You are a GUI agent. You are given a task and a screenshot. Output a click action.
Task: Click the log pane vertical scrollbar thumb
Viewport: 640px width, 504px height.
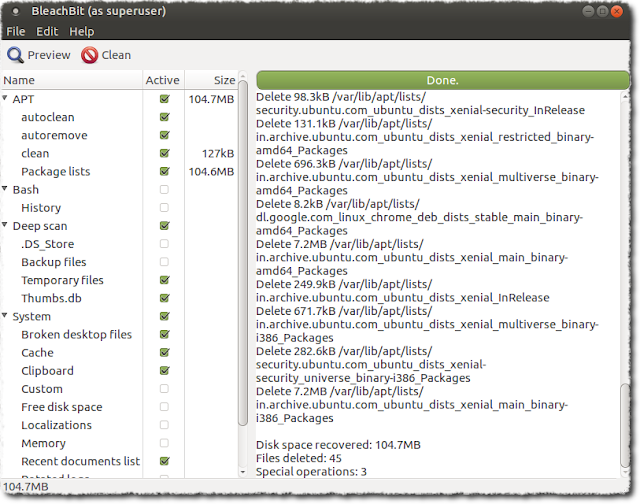point(625,425)
